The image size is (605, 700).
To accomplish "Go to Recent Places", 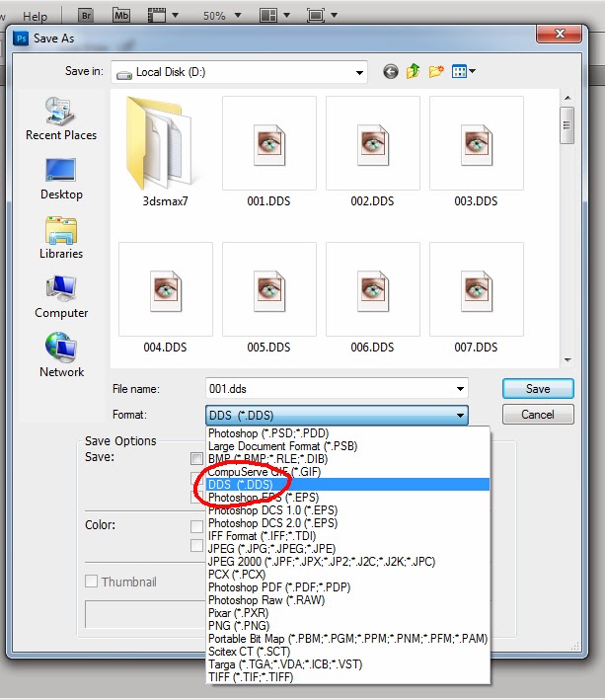I will 61,118.
